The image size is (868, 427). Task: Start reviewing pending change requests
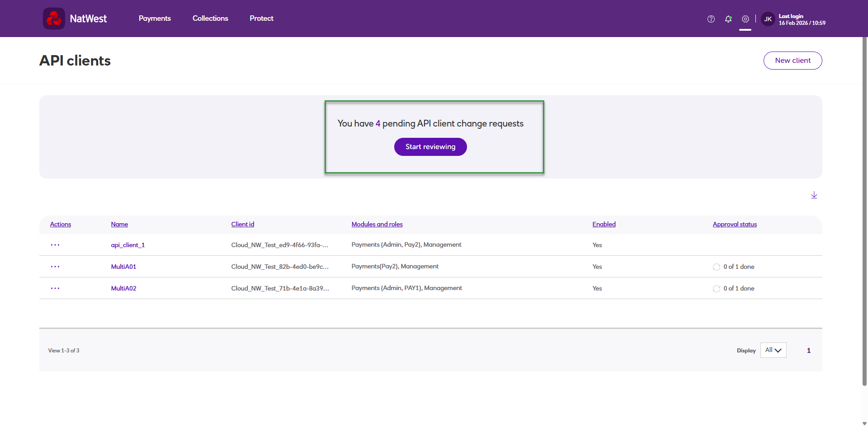430,147
